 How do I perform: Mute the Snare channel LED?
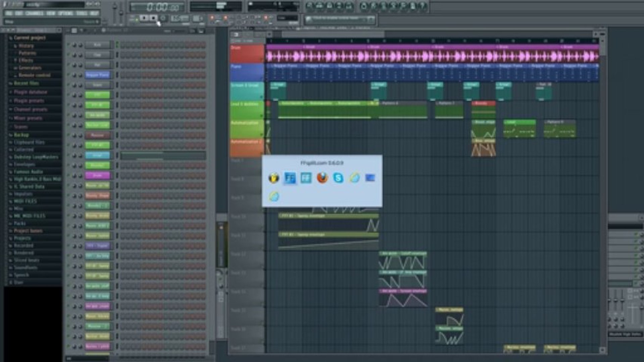point(68,85)
